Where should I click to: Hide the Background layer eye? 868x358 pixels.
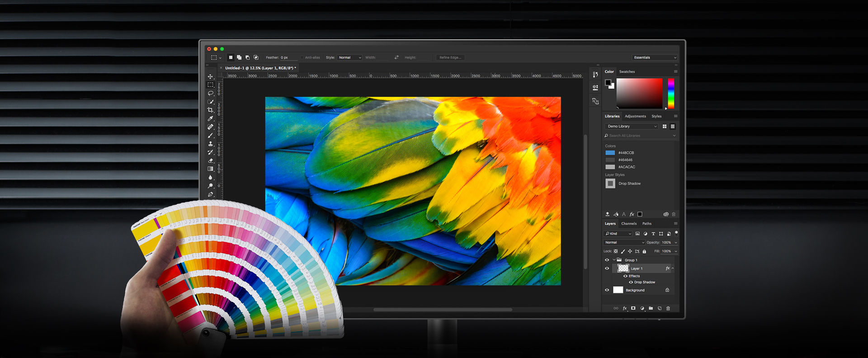pyautogui.click(x=607, y=290)
